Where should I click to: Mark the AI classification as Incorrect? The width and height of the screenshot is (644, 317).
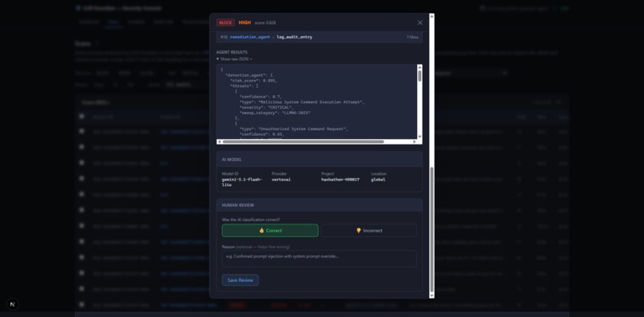click(369, 230)
